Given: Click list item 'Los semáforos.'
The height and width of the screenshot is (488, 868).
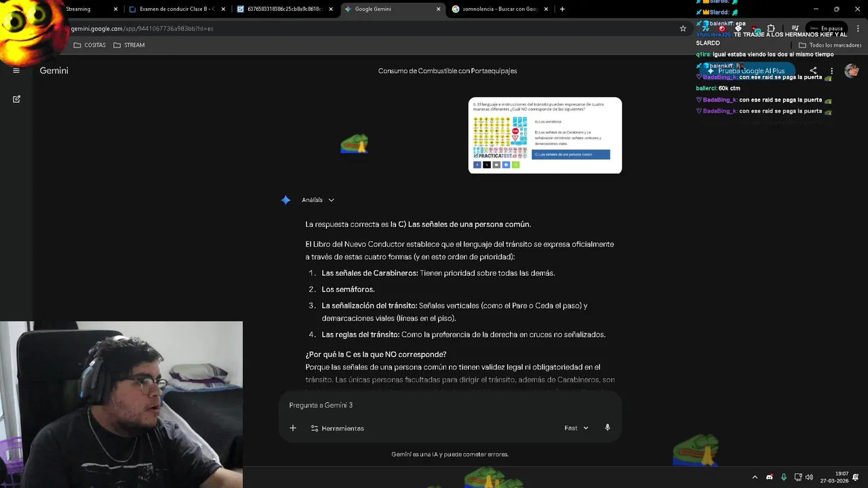Looking at the screenshot, I should tap(348, 289).
